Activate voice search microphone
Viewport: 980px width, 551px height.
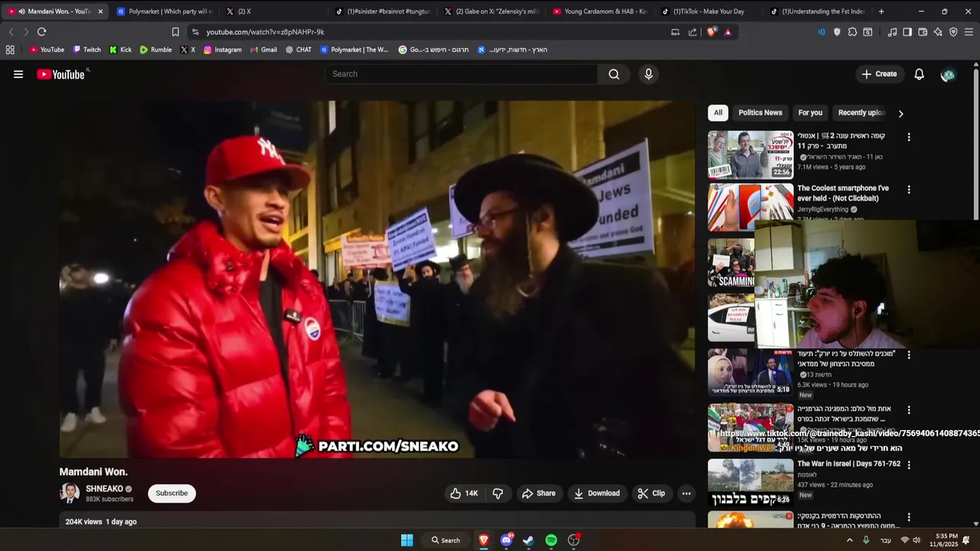pyautogui.click(x=648, y=74)
